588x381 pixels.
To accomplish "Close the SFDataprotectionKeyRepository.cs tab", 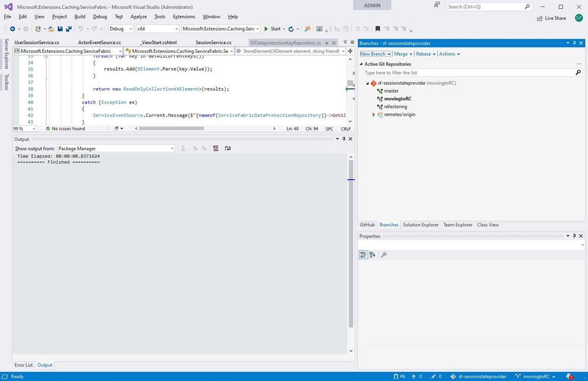I will [334, 43].
